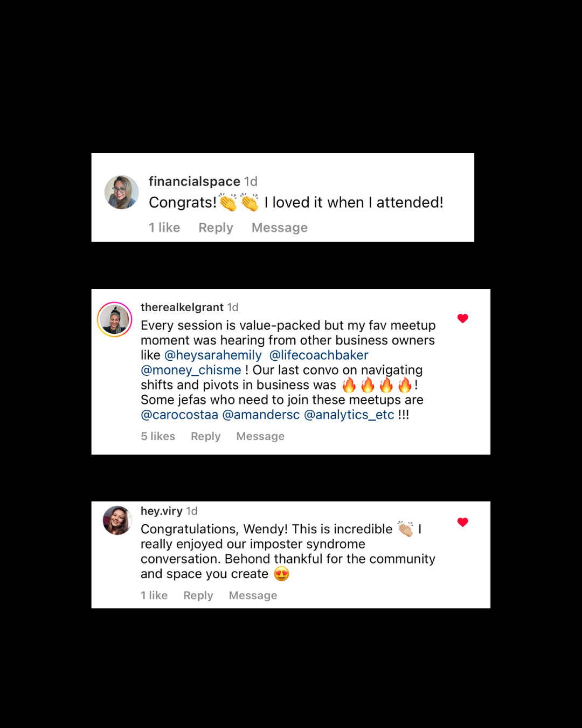Open financialspace profile picture
The image size is (582, 728).
121,192
